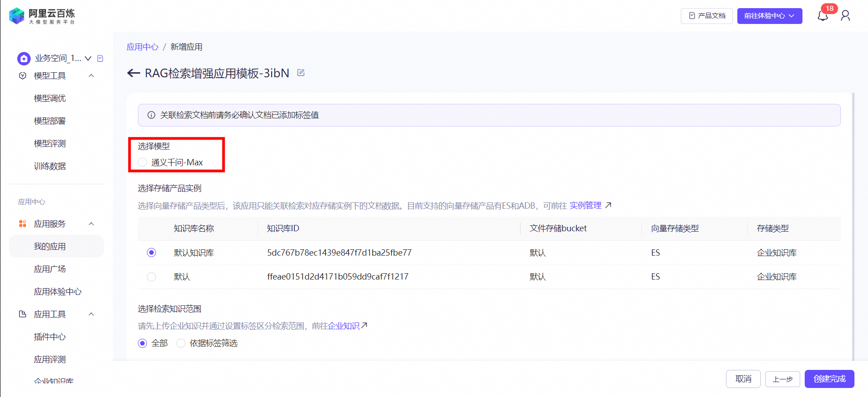Open 插件中心 in the sidebar
868x397 pixels.
click(x=50, y=337)
